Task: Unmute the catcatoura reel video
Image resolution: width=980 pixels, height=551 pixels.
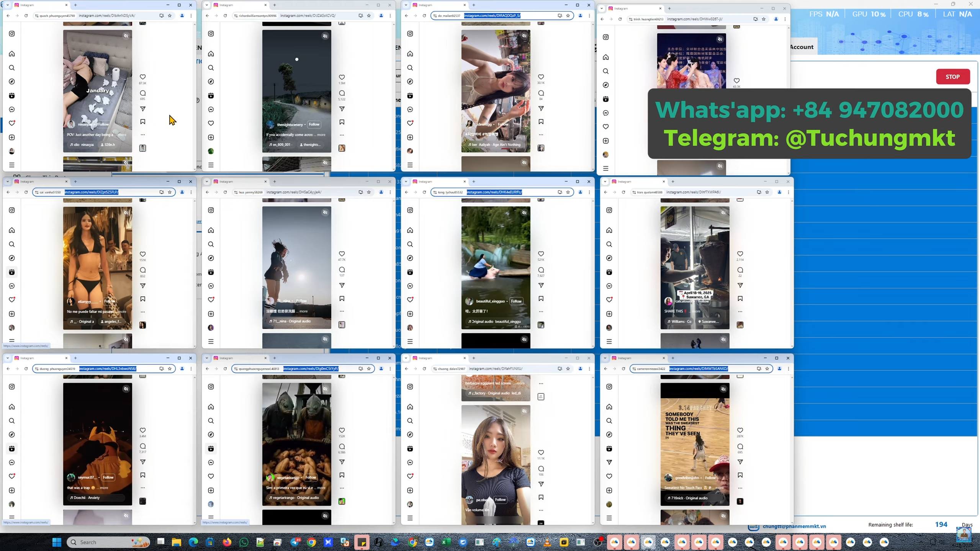Action: pyautogui.click(x=723, y=213)
